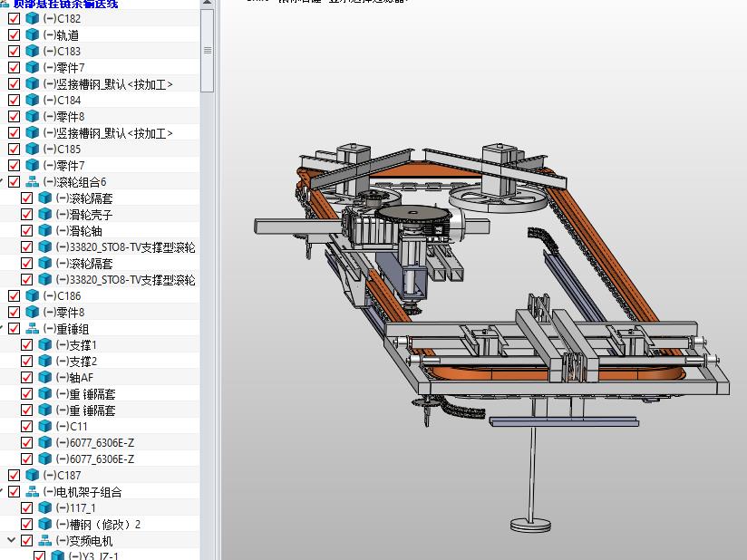This screenshot has width=747, height=560.
Task: Uncheck the C183 checkbox
Action: pos(15,51)
